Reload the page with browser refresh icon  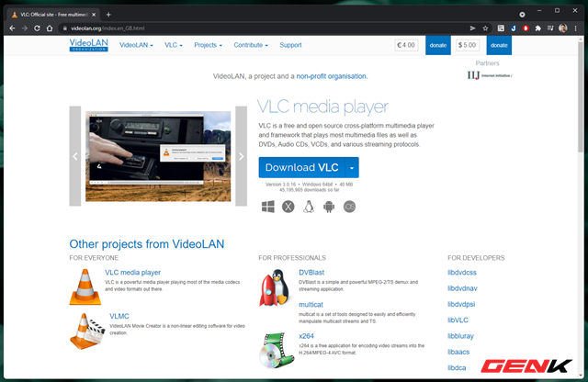pos(37,28)
